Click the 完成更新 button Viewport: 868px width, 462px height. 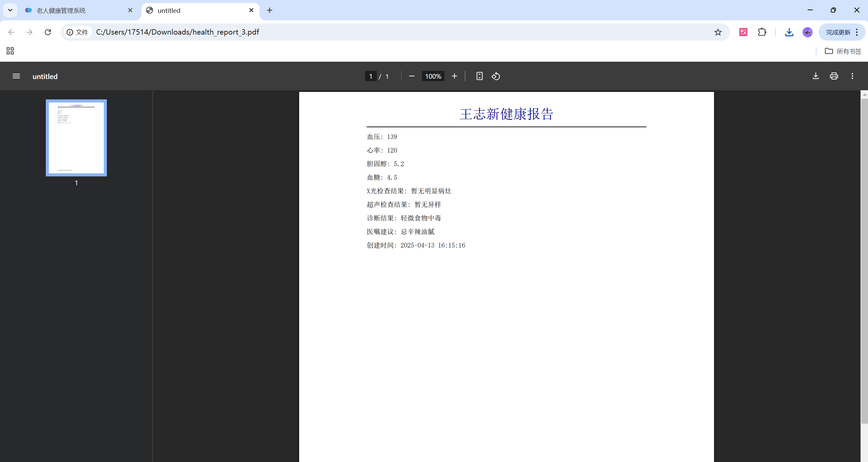click(838, 32)
